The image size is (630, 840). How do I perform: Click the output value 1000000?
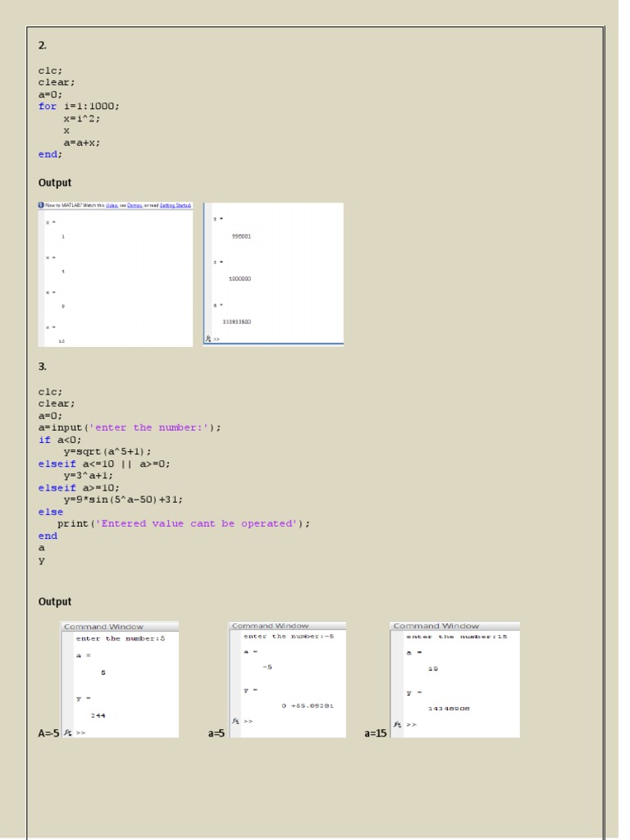[240, 279]
